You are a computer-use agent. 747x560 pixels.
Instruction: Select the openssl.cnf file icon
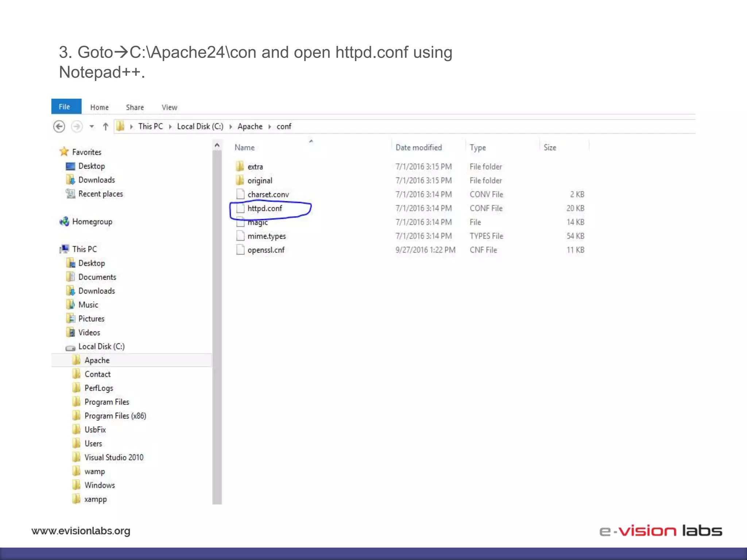pyautogui.click(x=240, y=249)
